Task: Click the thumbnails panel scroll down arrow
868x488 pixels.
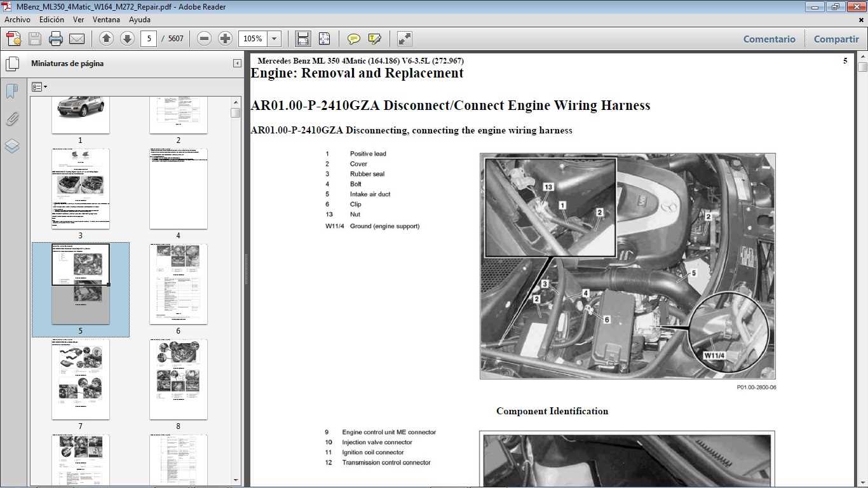Action: click(236, 480)
